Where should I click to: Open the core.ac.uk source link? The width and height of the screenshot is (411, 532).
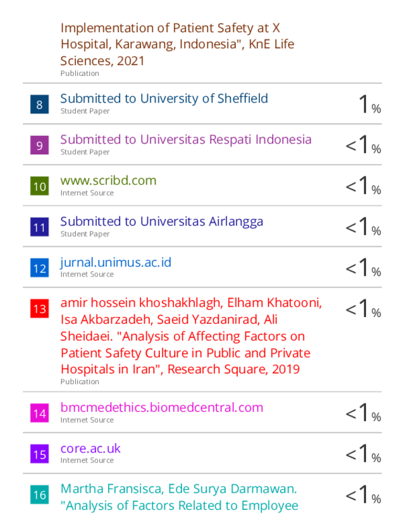click(x=90, y=448)
